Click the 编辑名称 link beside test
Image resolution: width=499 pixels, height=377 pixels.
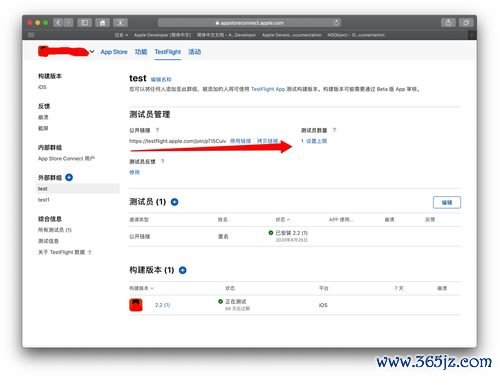[161, 79]
